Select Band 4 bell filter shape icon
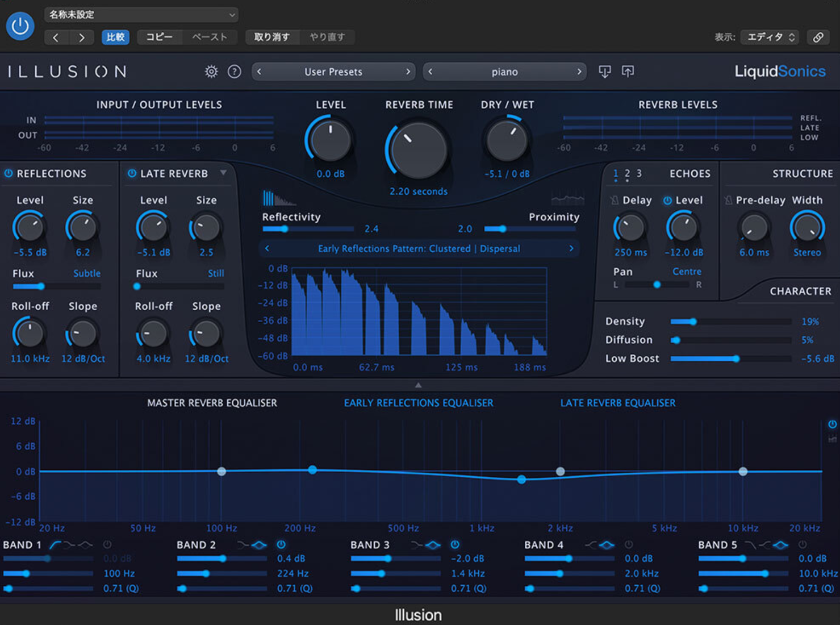The height and width of the screenshot is (625, 840). coord(607,545)
